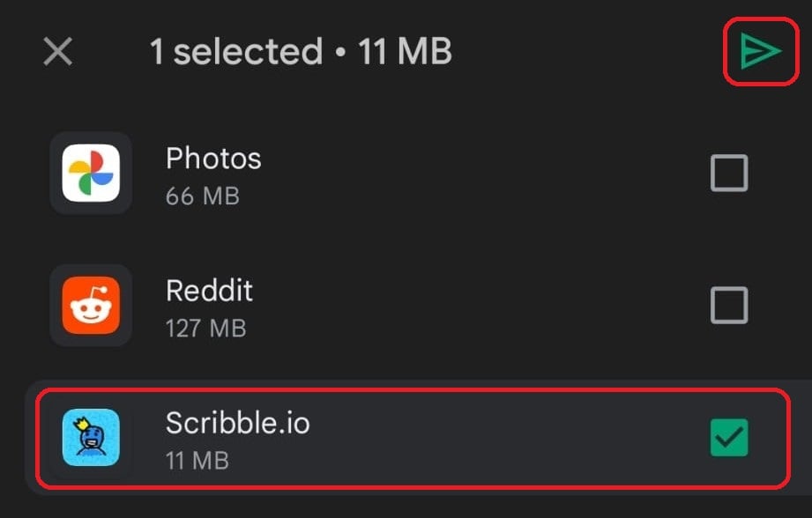Select the Photos app name label
This screenshot has width=812, height=518.
tap(213, 159)
